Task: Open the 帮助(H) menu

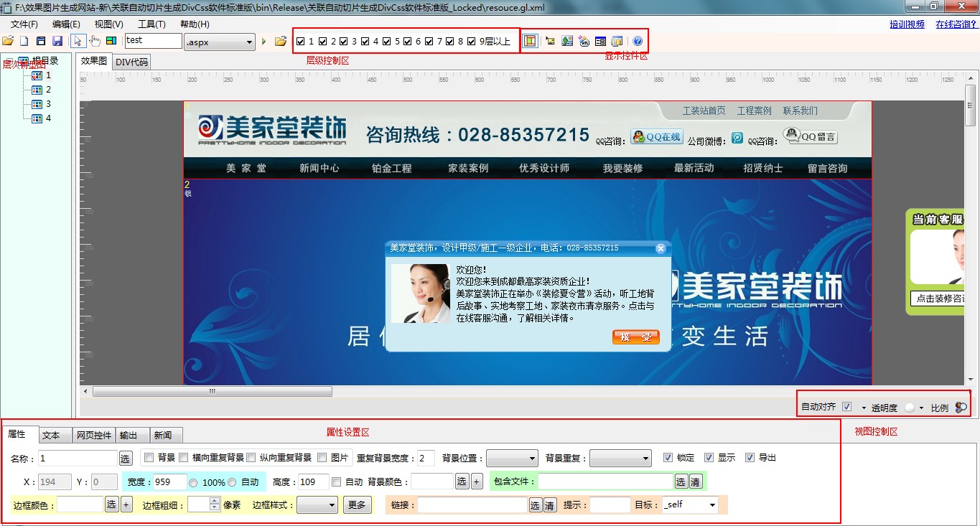Action: coord(195,24)
